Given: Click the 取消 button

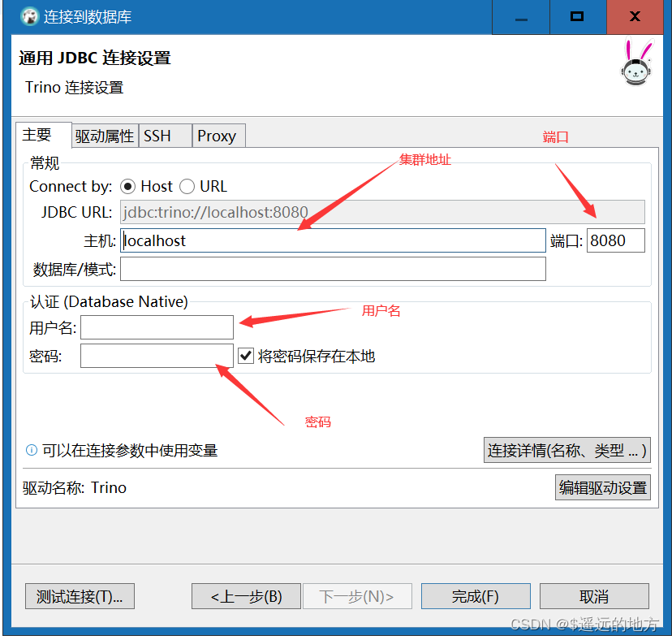Looking at the screenshot, I should pyautogui.click(x=594, y=596).
